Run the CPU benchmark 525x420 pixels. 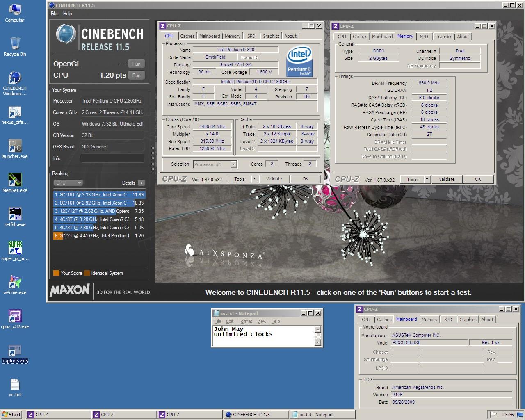(137, 75)
